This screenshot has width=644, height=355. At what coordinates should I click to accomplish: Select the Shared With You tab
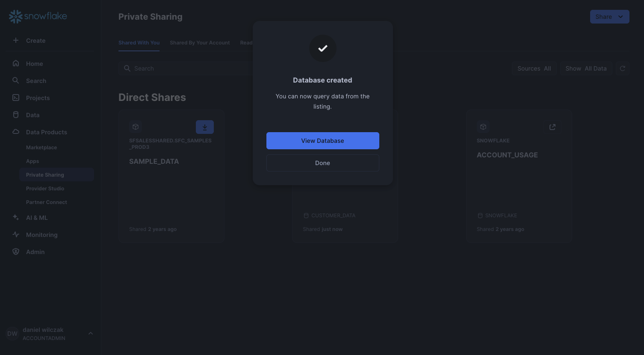point(139,43)
